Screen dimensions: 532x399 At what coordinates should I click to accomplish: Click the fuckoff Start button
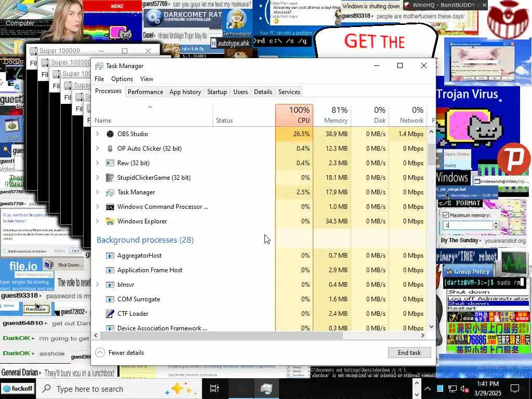coord(17,389)
